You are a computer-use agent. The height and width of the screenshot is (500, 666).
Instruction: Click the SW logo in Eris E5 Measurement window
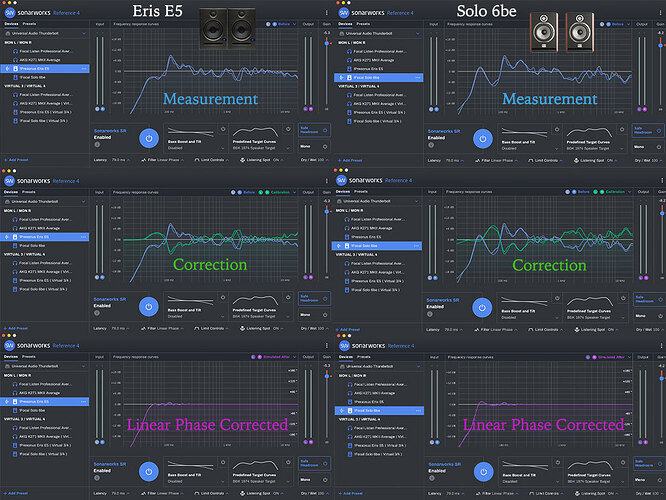[x=9, y=13]
